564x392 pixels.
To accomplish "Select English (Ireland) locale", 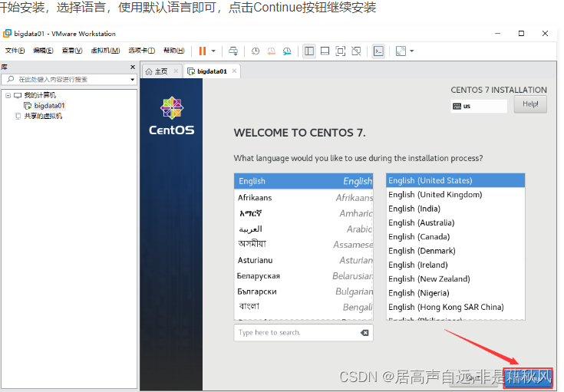I will point(455,265).
